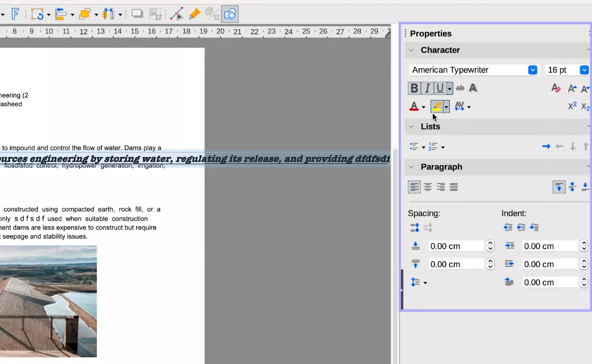Click the justified alignment icon

(453, 187)
